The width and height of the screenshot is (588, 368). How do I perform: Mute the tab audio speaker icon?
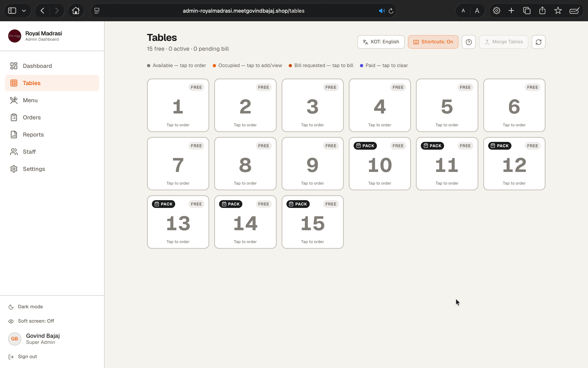pos(382,11)
